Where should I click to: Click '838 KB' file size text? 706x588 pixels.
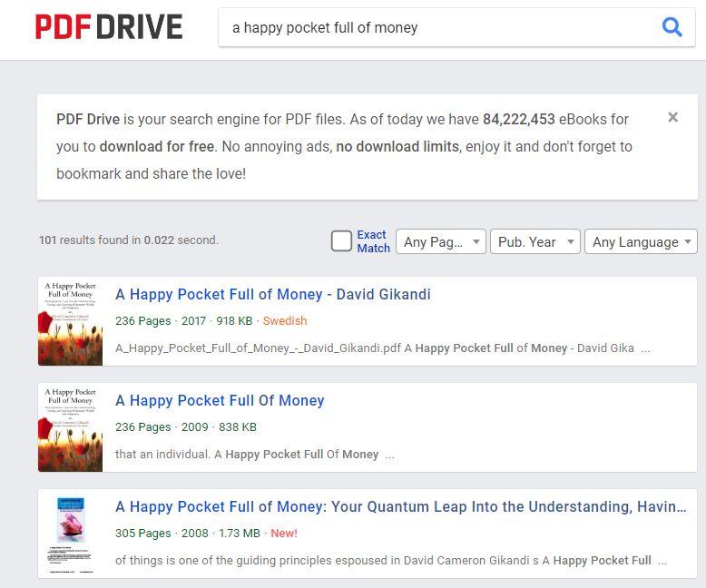(x=237, y=427)
